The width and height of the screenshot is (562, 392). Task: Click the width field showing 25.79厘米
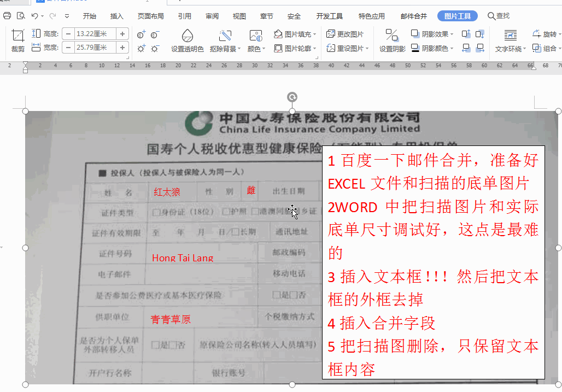[x=95, y=48]
